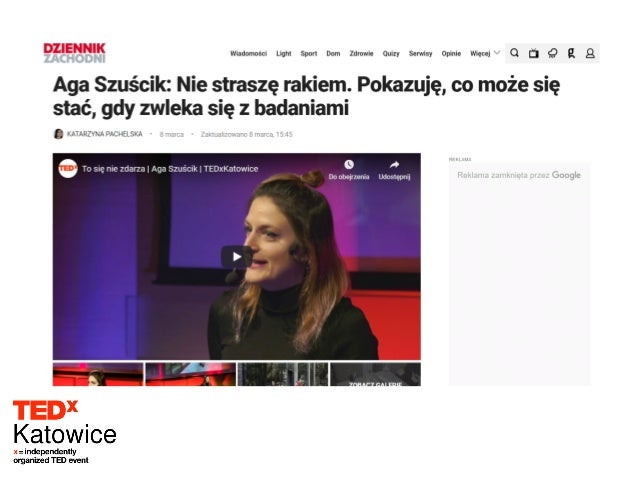Open the search magnifier icon

[x=514, y=53]
